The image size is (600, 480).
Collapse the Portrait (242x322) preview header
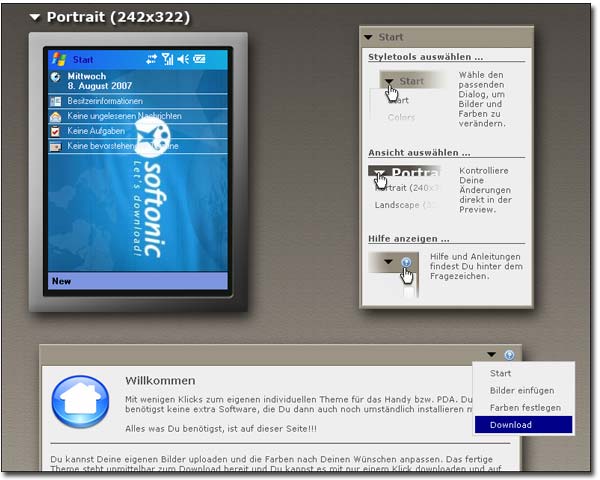(36, 17)
